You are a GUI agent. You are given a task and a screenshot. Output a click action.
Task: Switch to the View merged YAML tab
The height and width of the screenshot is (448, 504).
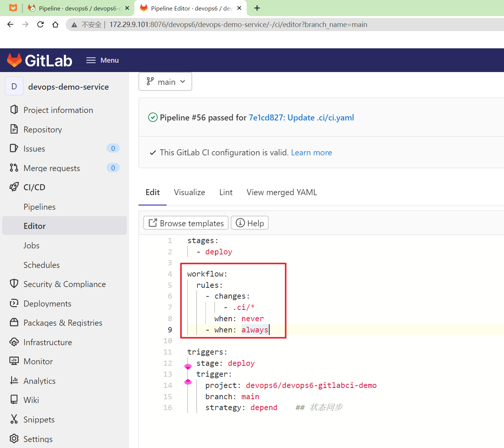point(282,192)
